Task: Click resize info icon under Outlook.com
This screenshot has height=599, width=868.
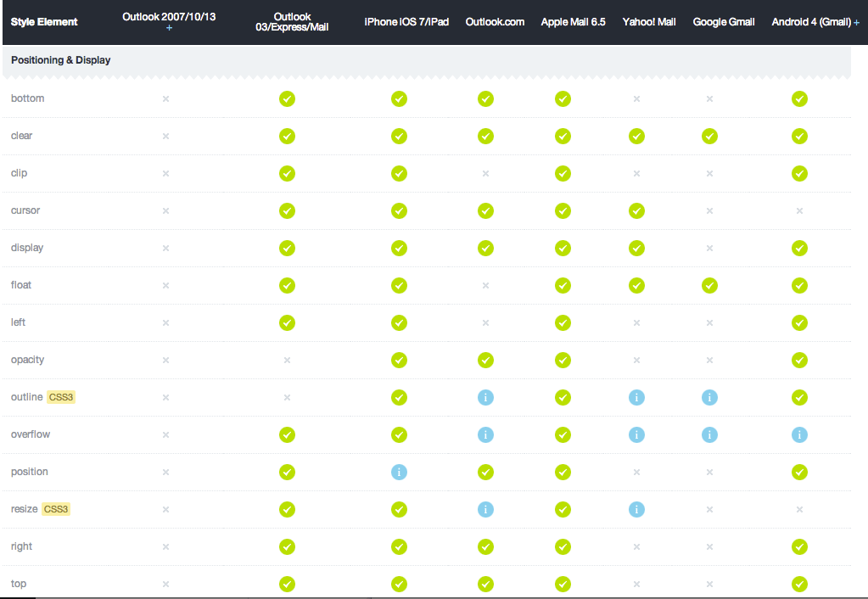Action: (485, 509)
